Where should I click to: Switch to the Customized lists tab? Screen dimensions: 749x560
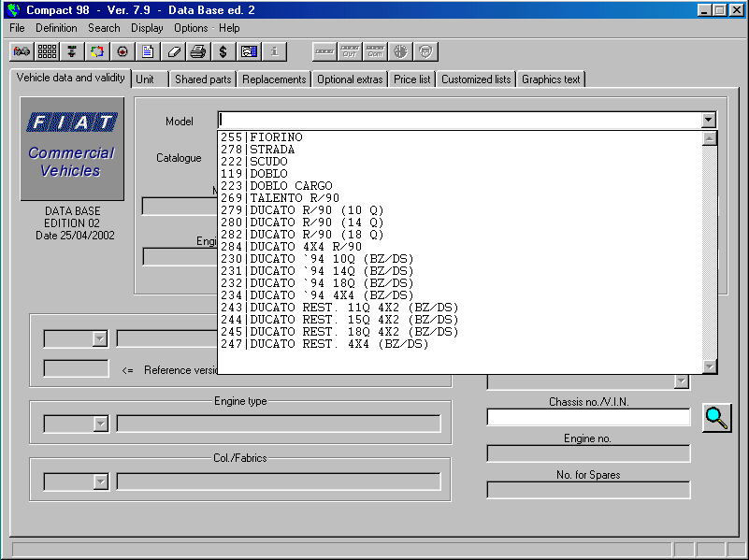point(476,79)
